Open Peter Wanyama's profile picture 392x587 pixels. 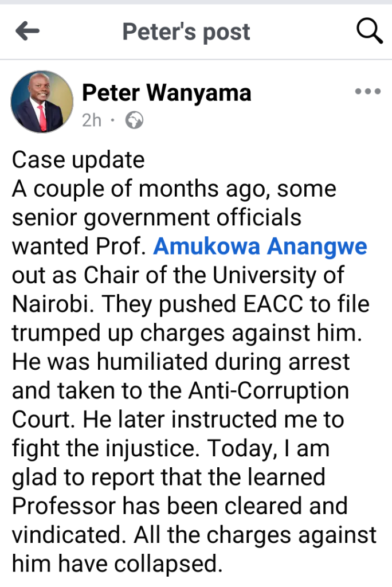(x=42, y=103)
